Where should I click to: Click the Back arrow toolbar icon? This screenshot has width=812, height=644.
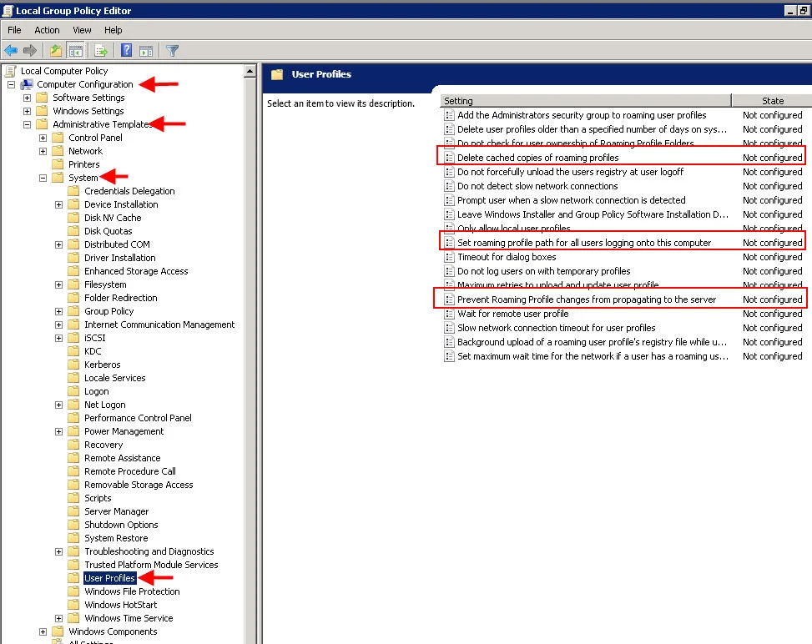pyautogui.click(x=11, y=50)
